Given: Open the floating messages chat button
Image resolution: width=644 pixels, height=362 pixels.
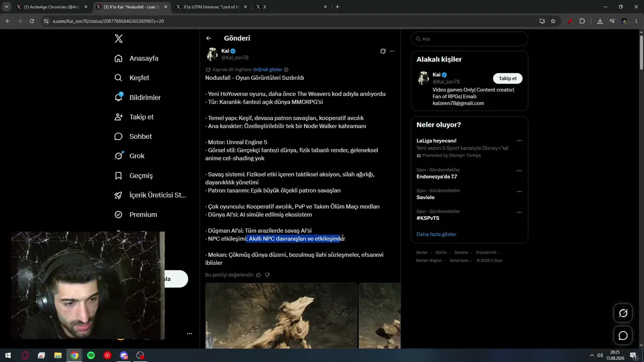Looking at the screenshot, I should 623,335.
